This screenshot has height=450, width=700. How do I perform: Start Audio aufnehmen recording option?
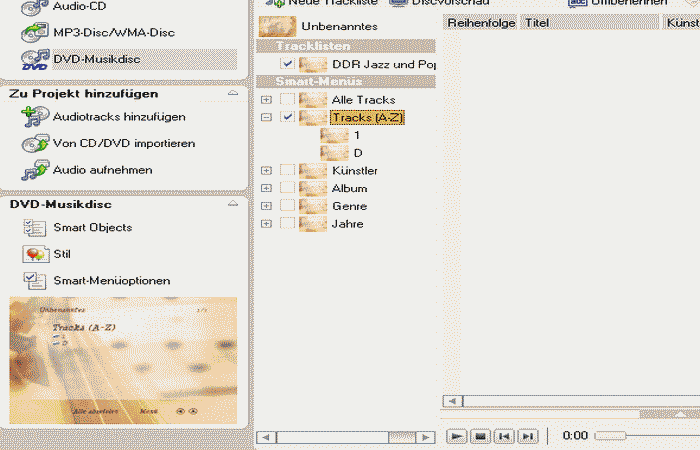[x=36, y=169]
